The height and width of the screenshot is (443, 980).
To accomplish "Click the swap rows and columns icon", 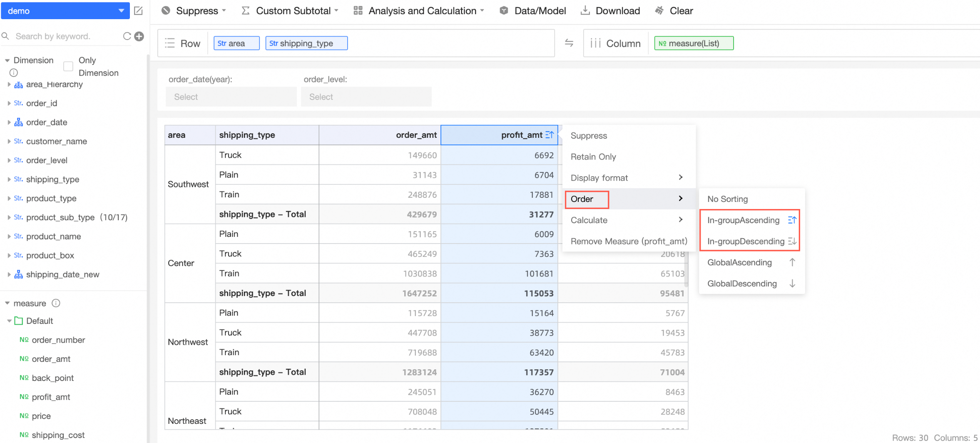I will click(569, 43).
